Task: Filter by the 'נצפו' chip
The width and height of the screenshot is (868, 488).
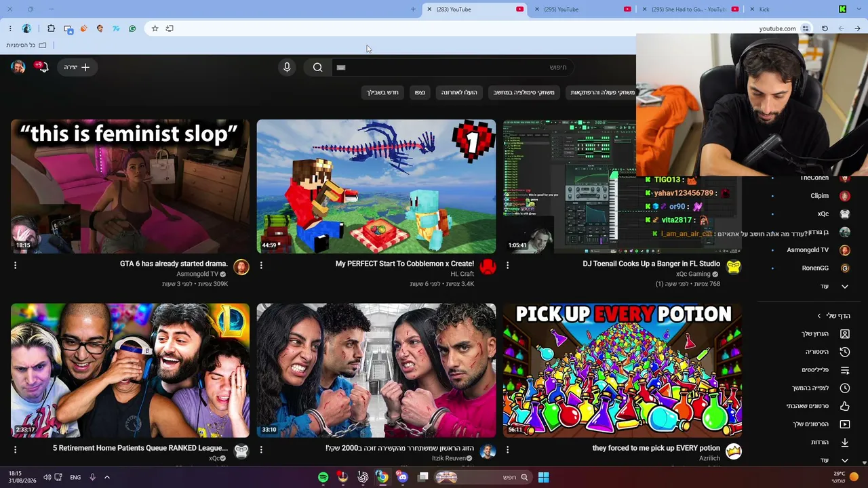Action: coord(420,92)
